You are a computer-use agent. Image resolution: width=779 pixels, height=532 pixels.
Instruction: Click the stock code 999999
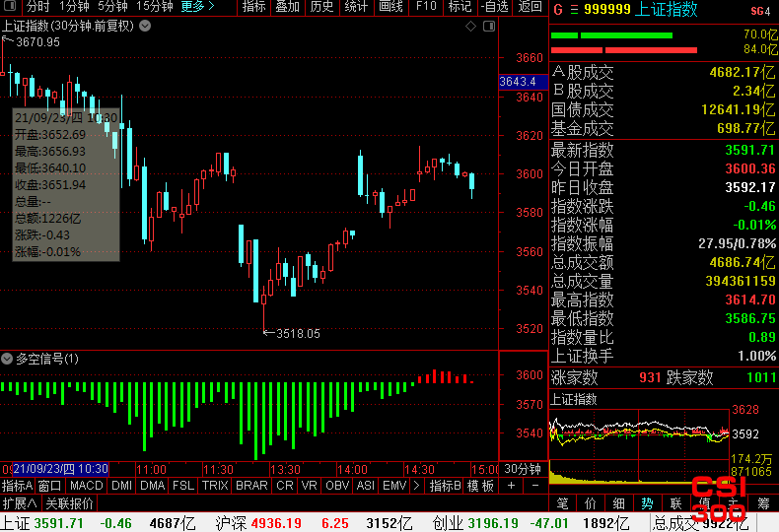point(607,10)
